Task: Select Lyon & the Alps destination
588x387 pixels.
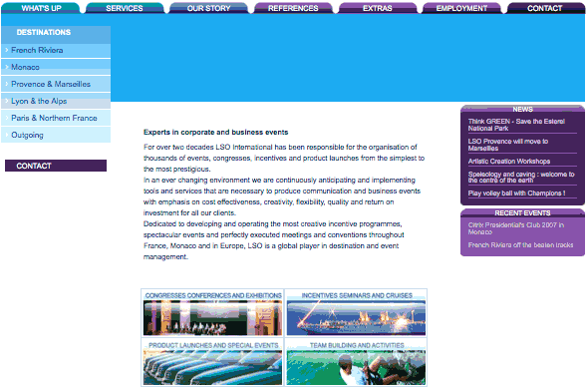Action: point(56,101)
